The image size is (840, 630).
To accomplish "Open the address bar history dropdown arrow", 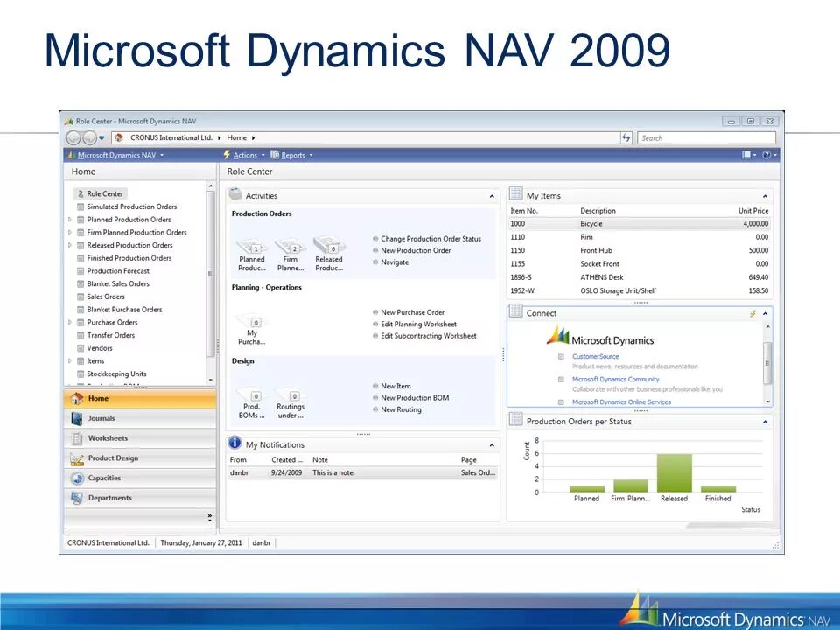I will 101,137.
